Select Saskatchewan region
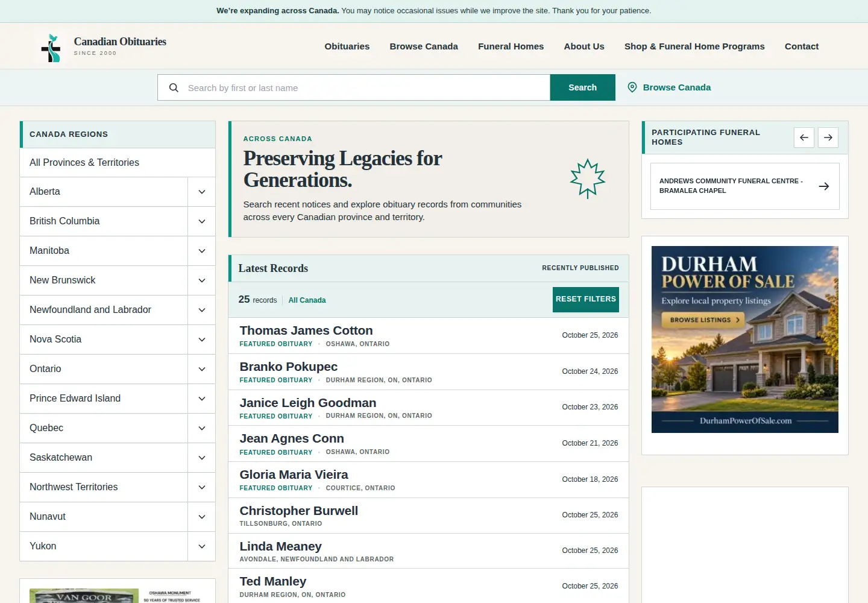868x603 pixels. click(x=104, y=458)
